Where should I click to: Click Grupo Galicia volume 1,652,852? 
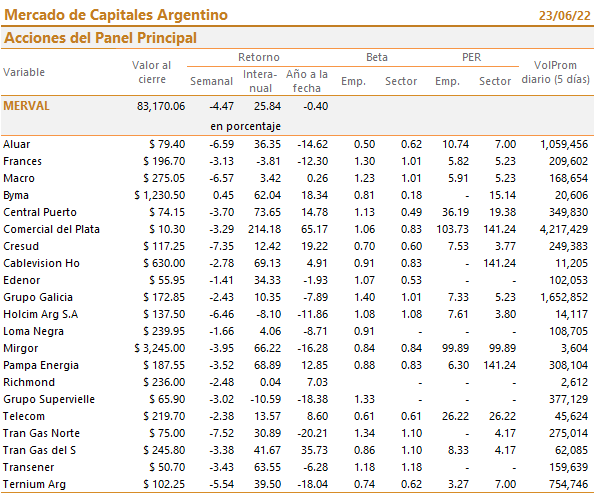564,297
